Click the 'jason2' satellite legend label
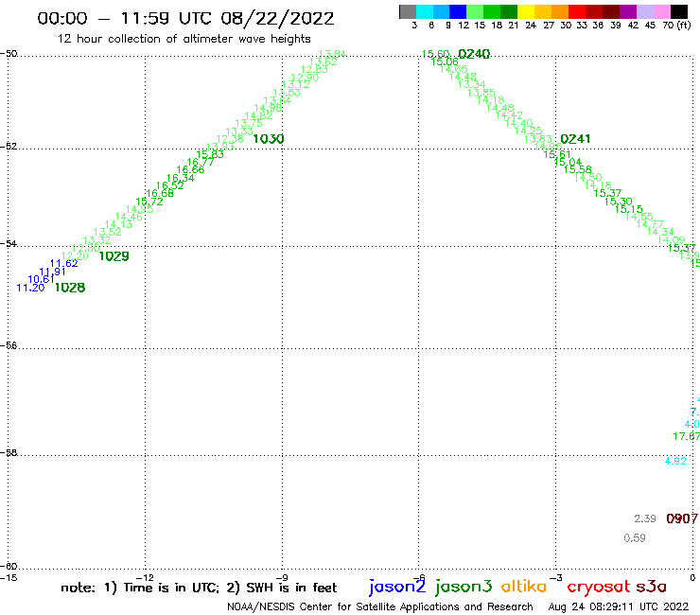Viewport: 700px width, 615px height. pyautogui.click(x=397, y=587)
